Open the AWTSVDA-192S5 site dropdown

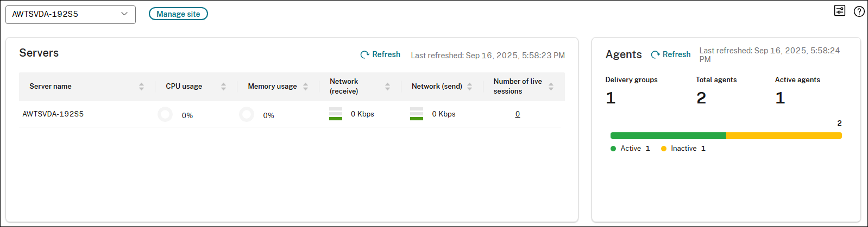coord(71,14)
